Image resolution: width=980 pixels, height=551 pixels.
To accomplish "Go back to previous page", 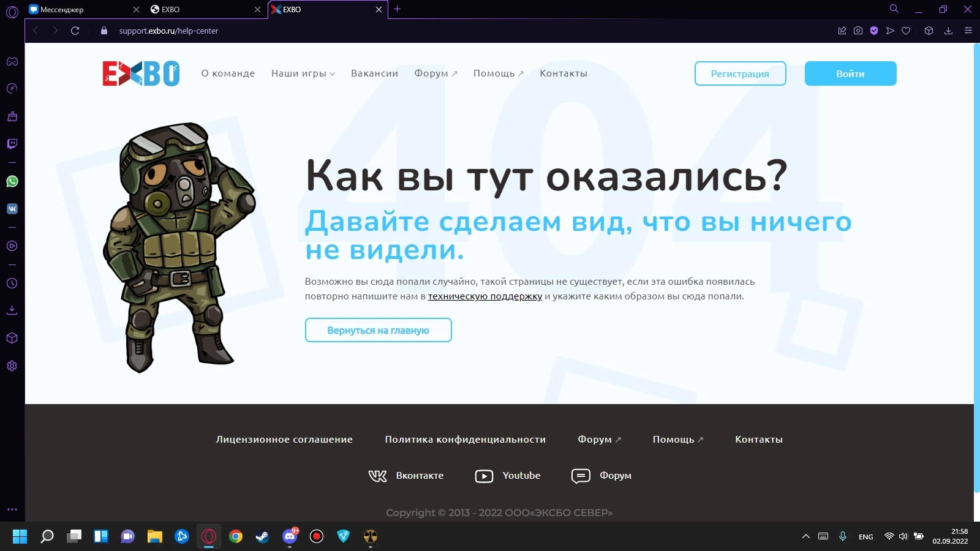I will (x=36, y=31).
